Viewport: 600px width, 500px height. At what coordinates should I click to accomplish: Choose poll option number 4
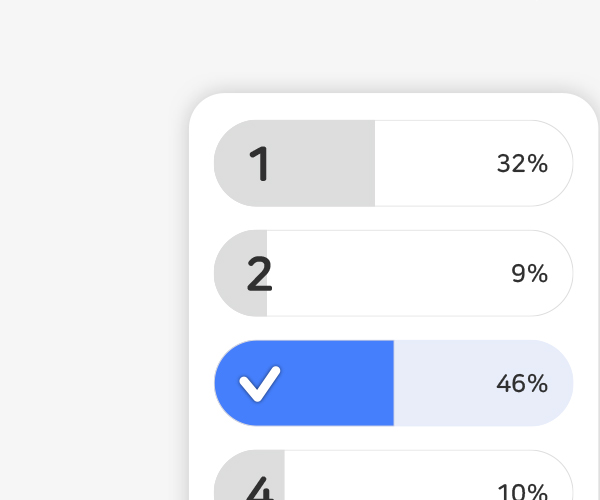[x=393, y=476]
